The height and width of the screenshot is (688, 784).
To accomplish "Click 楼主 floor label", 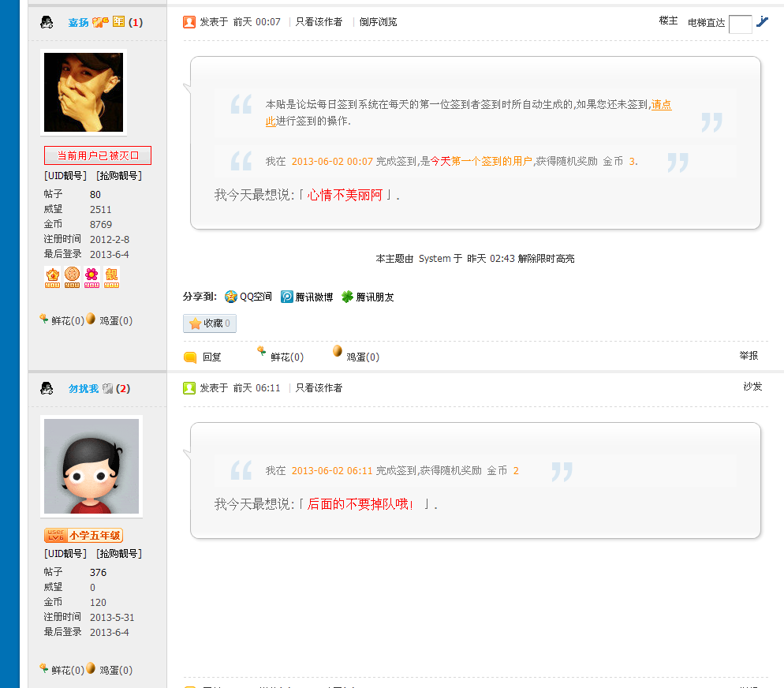I will click(668, 21).
